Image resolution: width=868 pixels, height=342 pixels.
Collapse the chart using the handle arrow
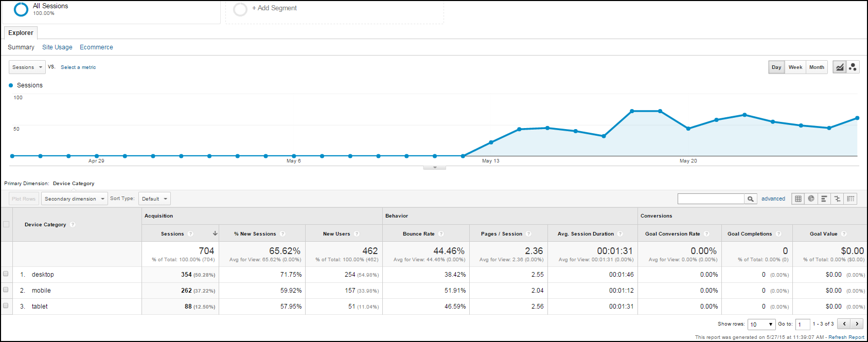(x=435, y=168)
